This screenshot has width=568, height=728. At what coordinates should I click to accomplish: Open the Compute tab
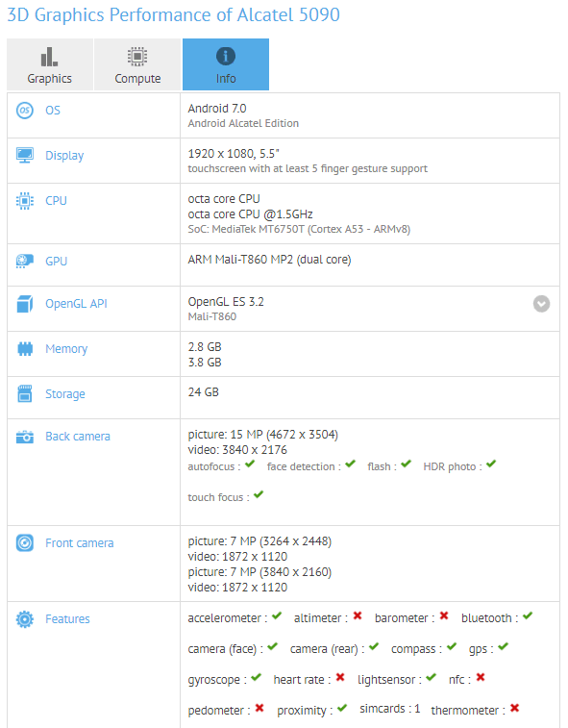tap(137, 64)
